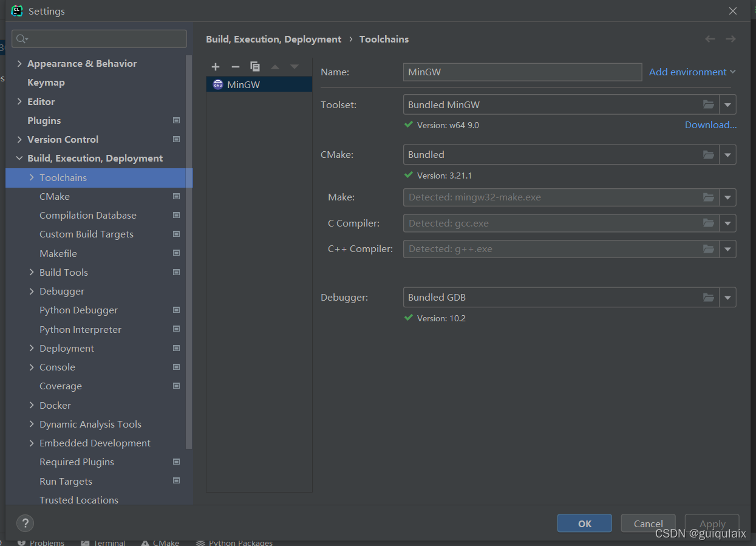Open Python Interpreter settings
756x546 pixels.
point(81,329)
